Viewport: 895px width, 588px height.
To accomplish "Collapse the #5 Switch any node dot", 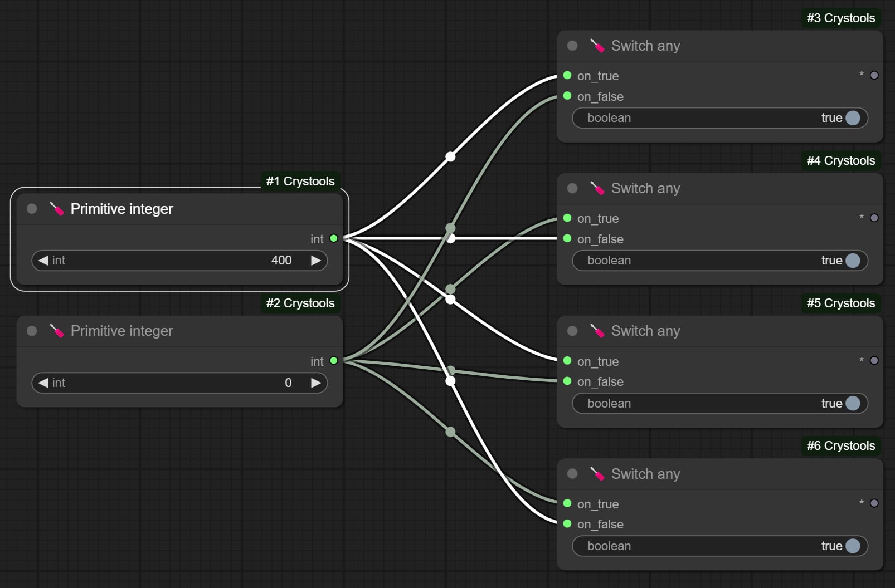I will click(x=572, y=331).
